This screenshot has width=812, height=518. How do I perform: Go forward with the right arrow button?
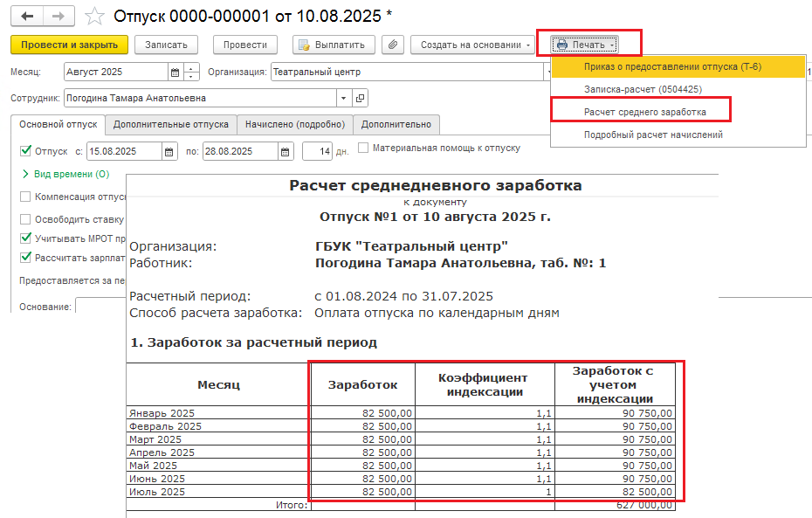click(58, 16)
